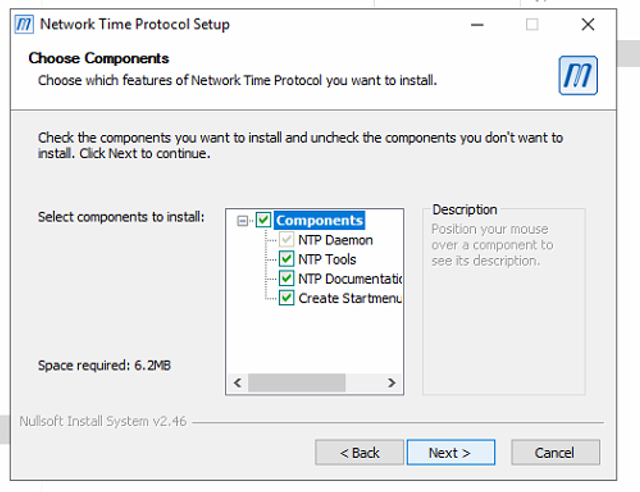Uncheck the NTP Tools checkbox

tap(287, 259)
